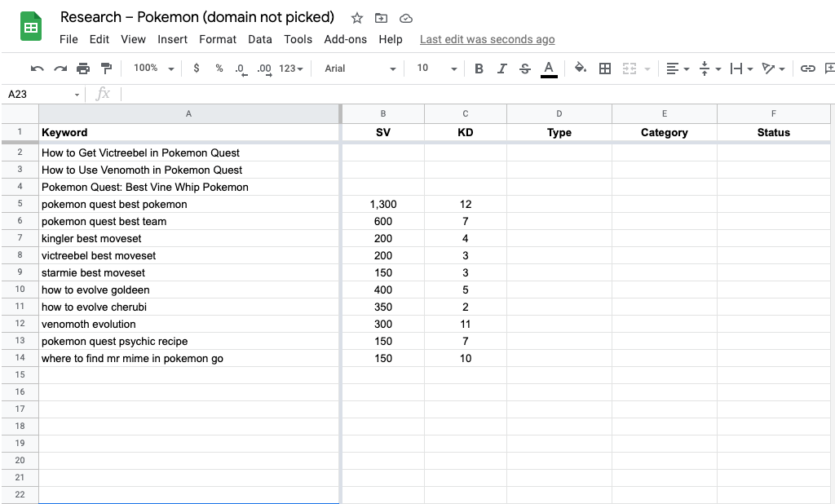Open the more number formats dropdown
This screenshot has width=835, height=504.
(291, 69)
